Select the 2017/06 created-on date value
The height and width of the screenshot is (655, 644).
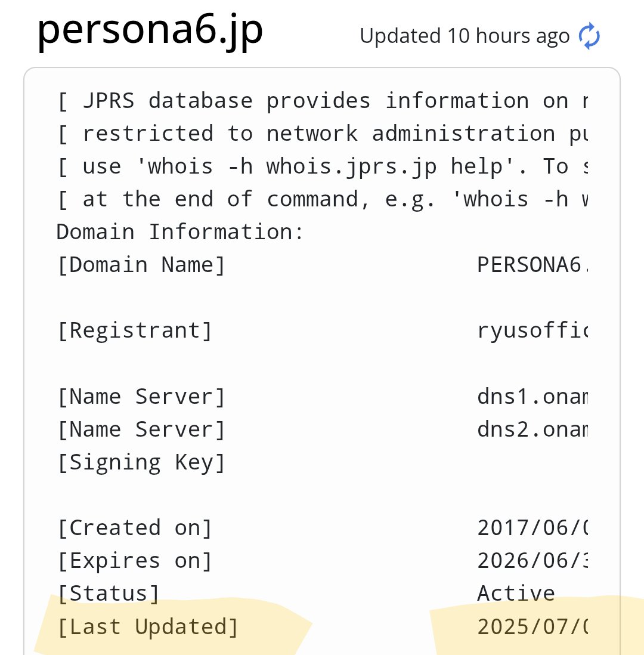click(x=532, y=528)
